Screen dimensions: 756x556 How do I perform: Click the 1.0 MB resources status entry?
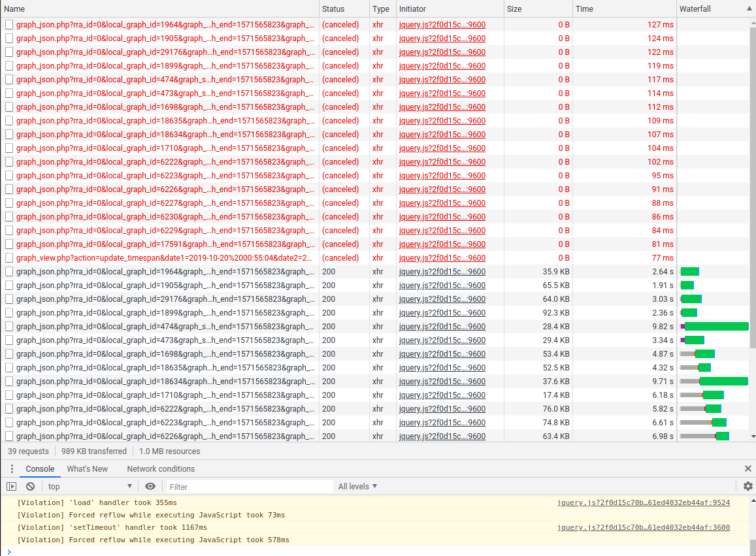tap(170, 451)
